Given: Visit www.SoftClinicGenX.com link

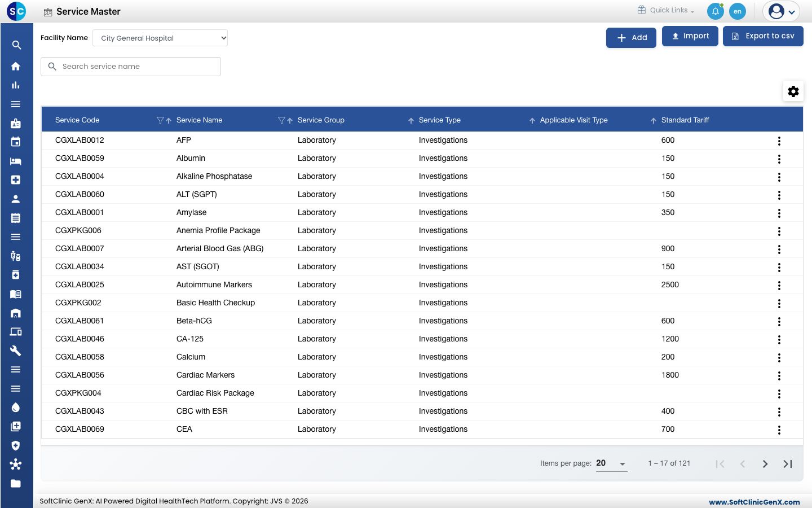Looking at the screenshot, I should tap(754, 502).
